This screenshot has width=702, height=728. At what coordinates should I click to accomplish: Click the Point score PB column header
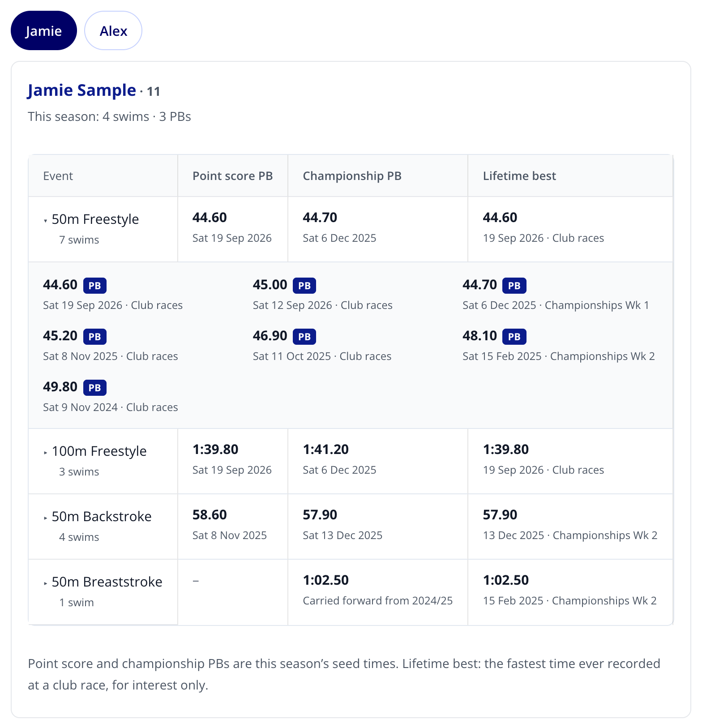233,176
